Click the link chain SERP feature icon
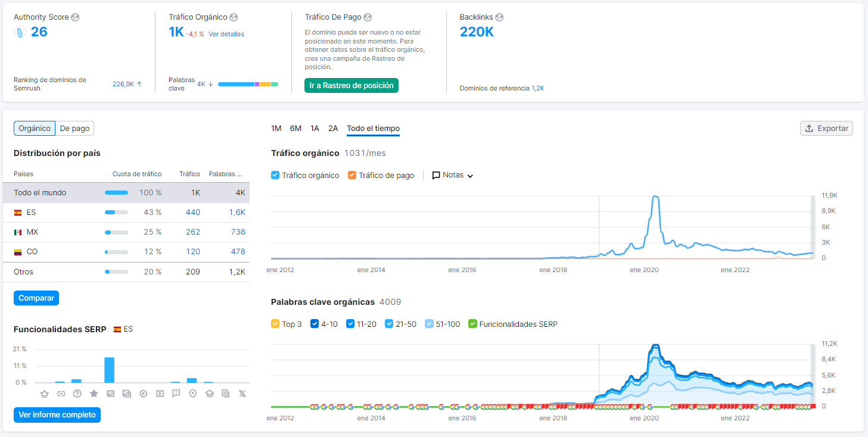 click(x=61, y=394)
